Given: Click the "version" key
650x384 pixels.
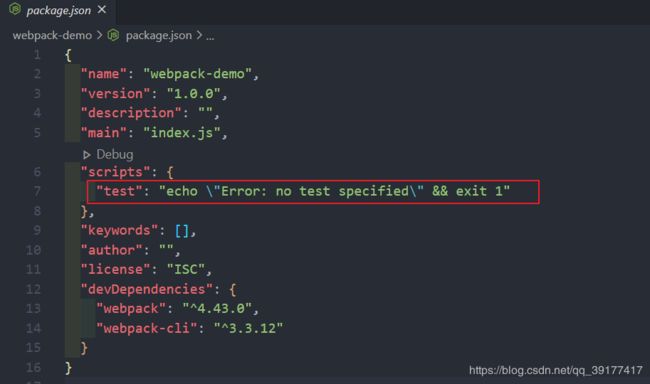Looking at the screenshot, I should click(x=116, y=93).
